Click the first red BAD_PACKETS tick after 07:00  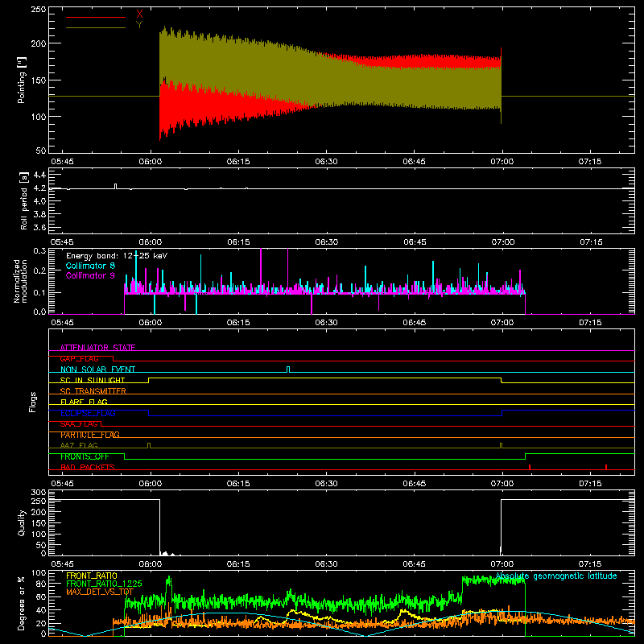(x=530, y=467)
